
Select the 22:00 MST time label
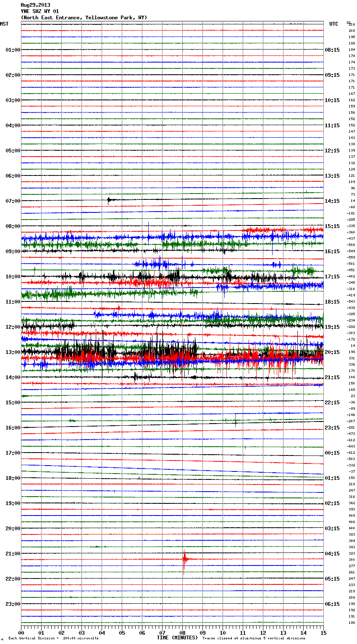click(x=13, y=579)
